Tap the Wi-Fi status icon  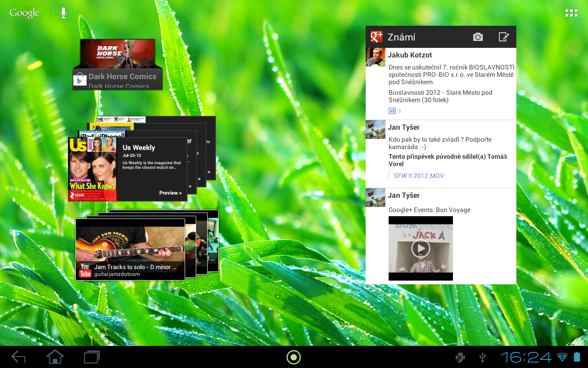tap(560, 356)
